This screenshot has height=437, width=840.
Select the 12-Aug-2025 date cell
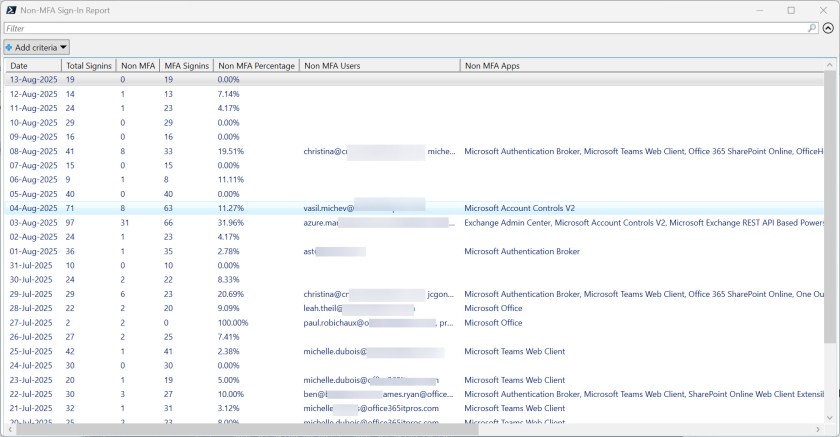click(x=33, y=94)
